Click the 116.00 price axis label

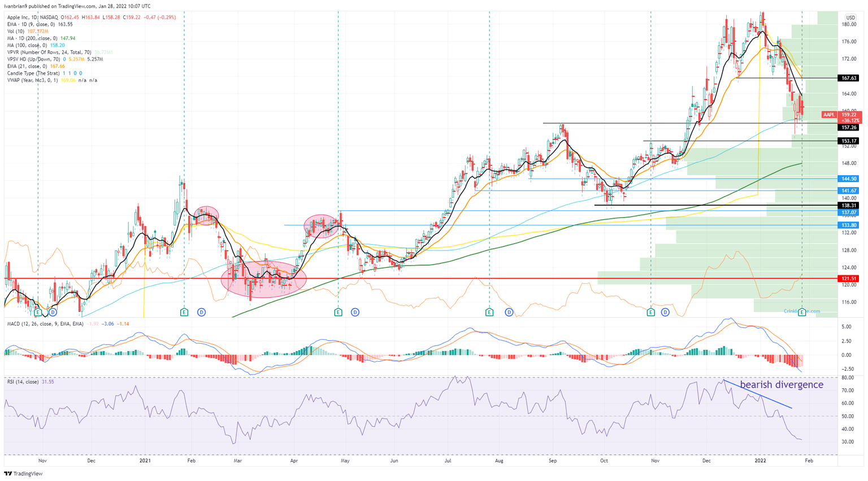[849, 302]
